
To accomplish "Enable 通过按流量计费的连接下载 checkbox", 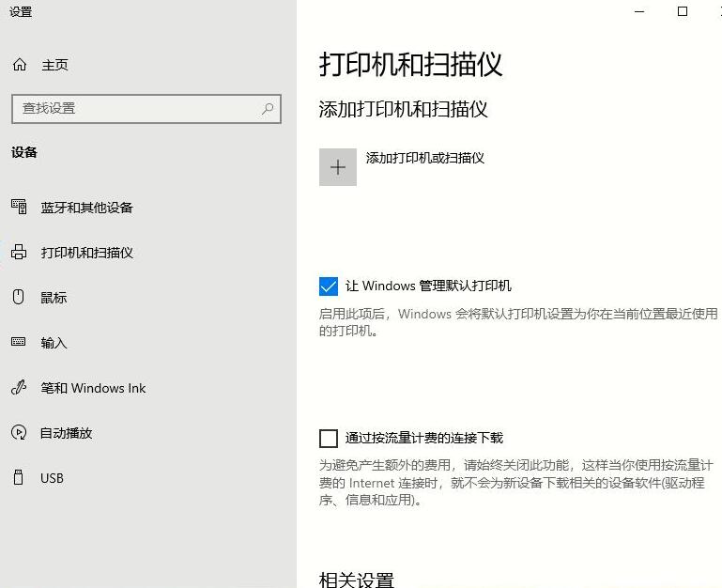I will coord(329,439).
